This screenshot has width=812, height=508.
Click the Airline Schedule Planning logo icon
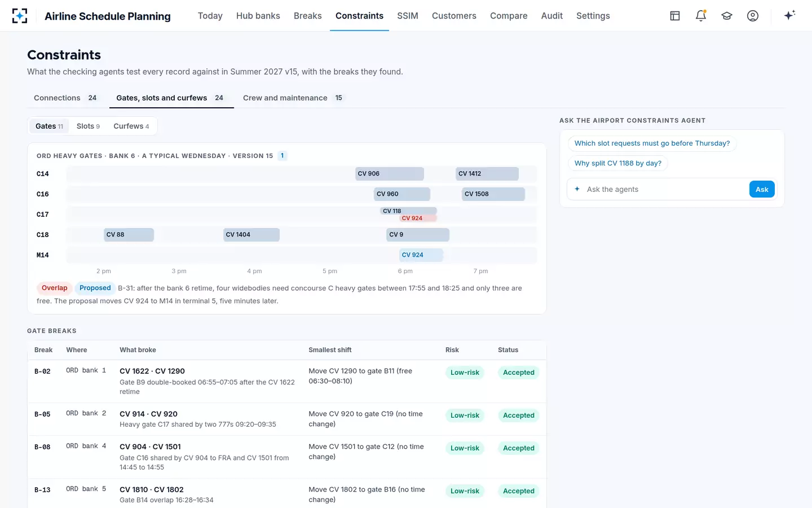point(20,16)
